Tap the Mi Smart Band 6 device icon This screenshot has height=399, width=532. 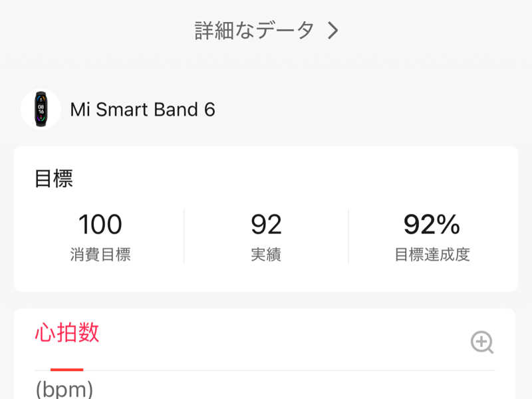click(x=41, y=109)
